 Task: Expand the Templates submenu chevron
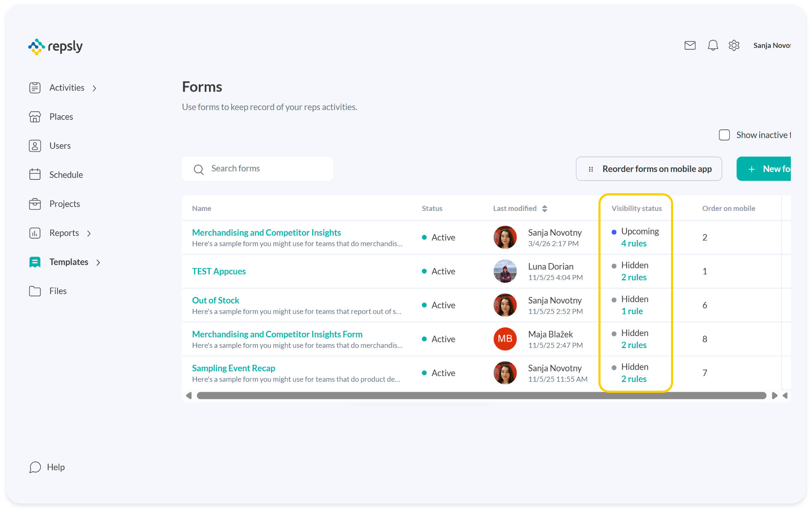click(x=98, y=262)
